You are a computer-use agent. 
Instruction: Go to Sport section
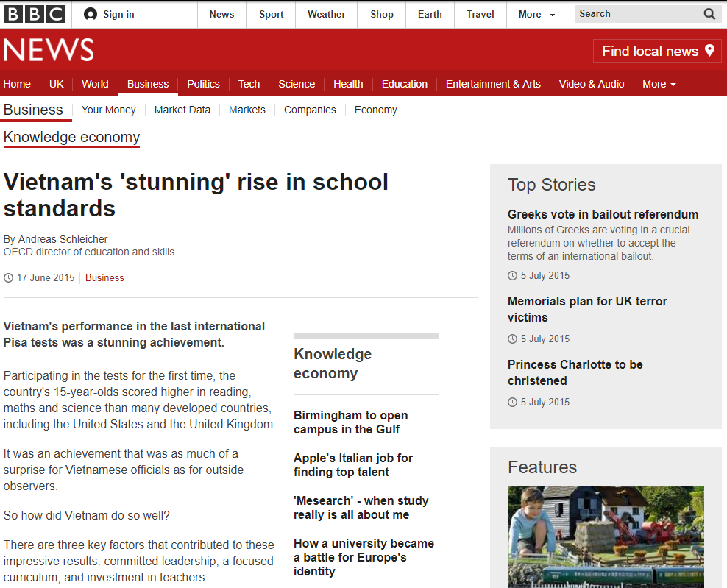pyautogui.click(x=272, y=15)
